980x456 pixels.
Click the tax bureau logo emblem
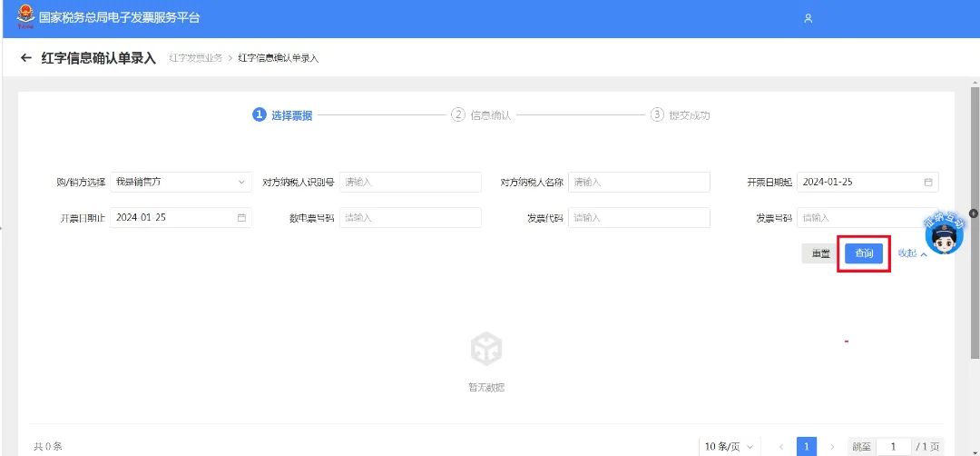click(24, 16)
